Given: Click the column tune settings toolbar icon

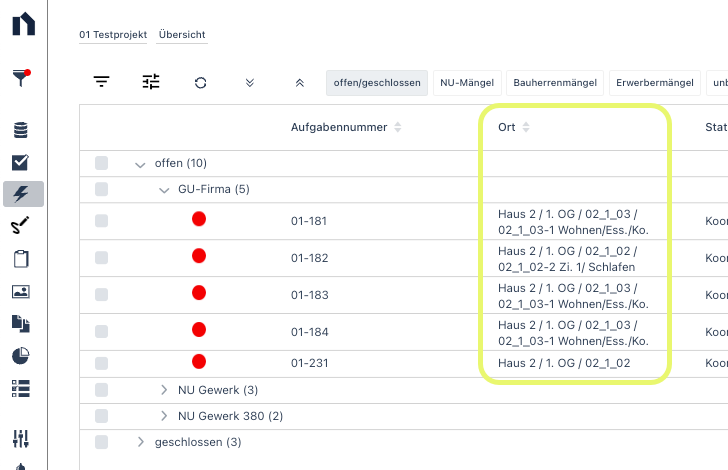Looking at the screenshot, I should (x=151, y=82).
